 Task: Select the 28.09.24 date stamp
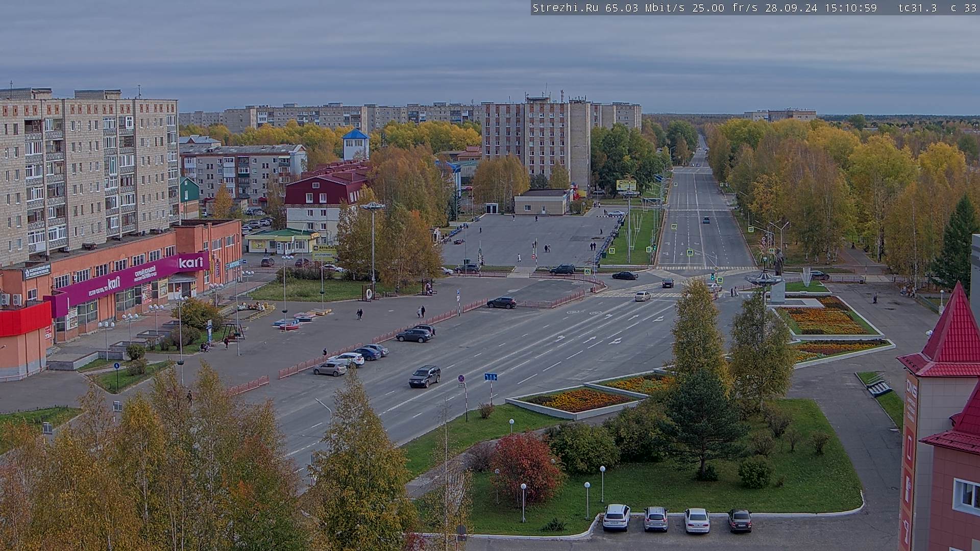tap(791, 8)
